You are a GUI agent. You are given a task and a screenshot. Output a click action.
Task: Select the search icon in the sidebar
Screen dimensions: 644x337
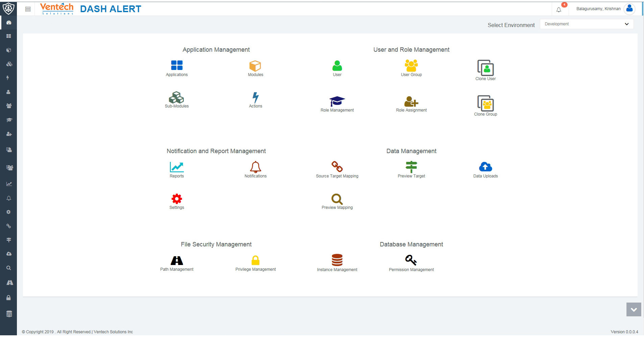(x=8, y=268)
